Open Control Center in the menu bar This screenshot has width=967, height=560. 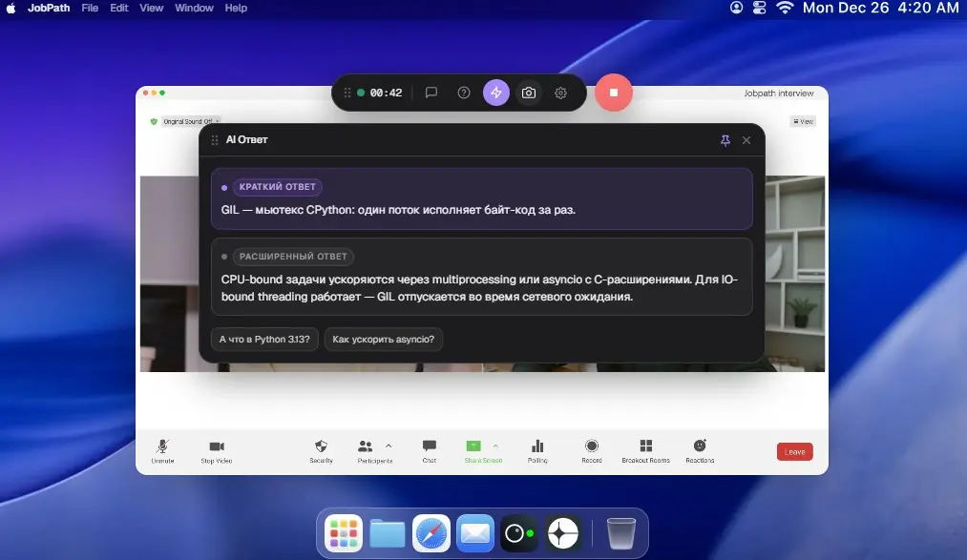pos(759,8)
